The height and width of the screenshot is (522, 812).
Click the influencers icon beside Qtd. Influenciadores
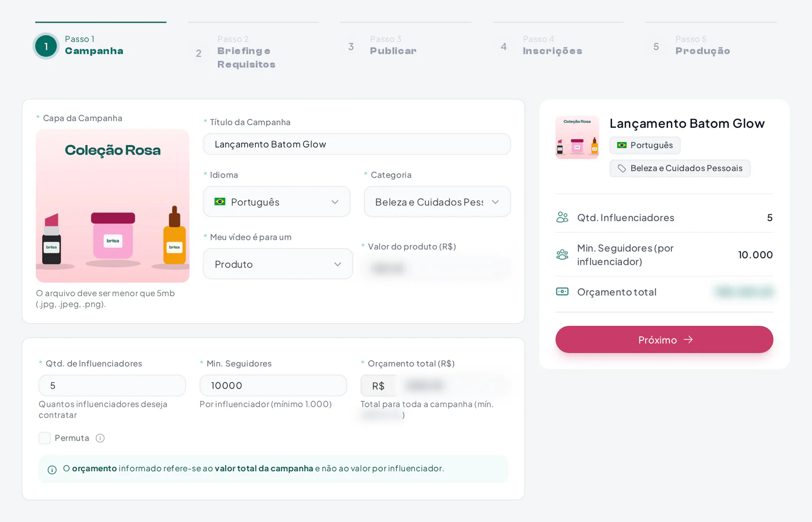pos(562,218)
